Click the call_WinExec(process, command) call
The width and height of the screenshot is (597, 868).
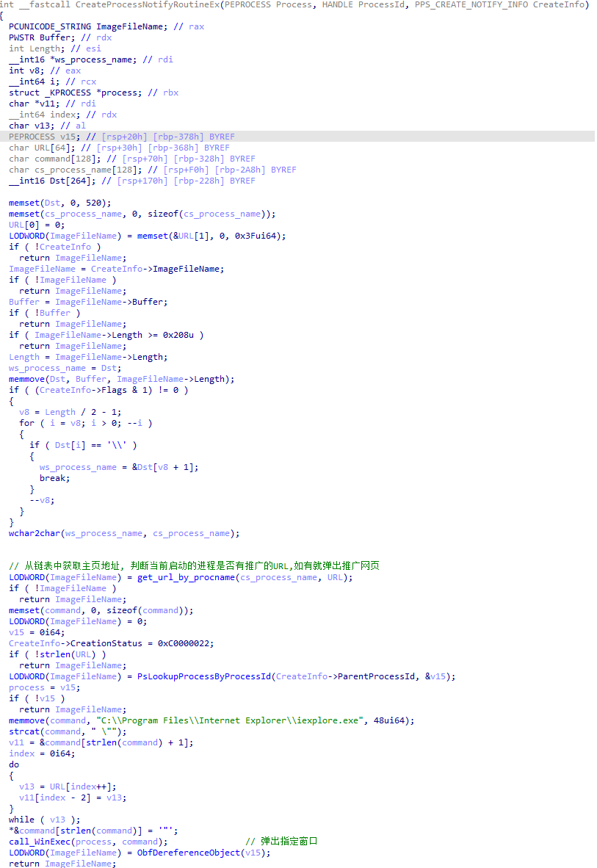88,842
